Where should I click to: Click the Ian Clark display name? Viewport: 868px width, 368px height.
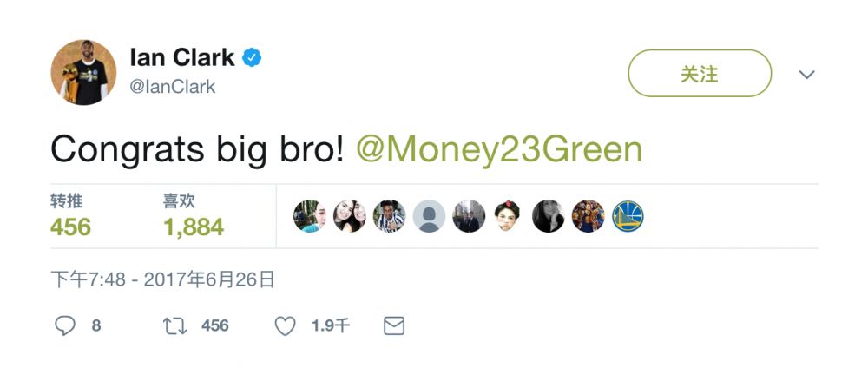182,57
